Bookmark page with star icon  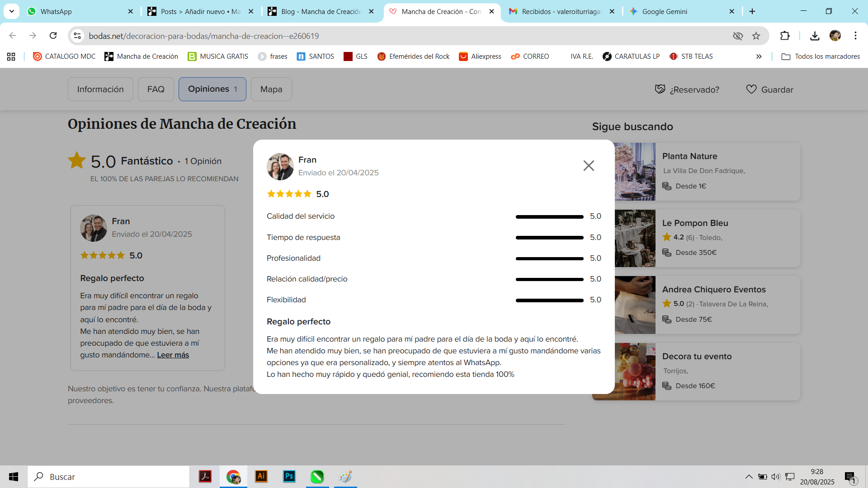pyautogui.click(x=756, y=36)
